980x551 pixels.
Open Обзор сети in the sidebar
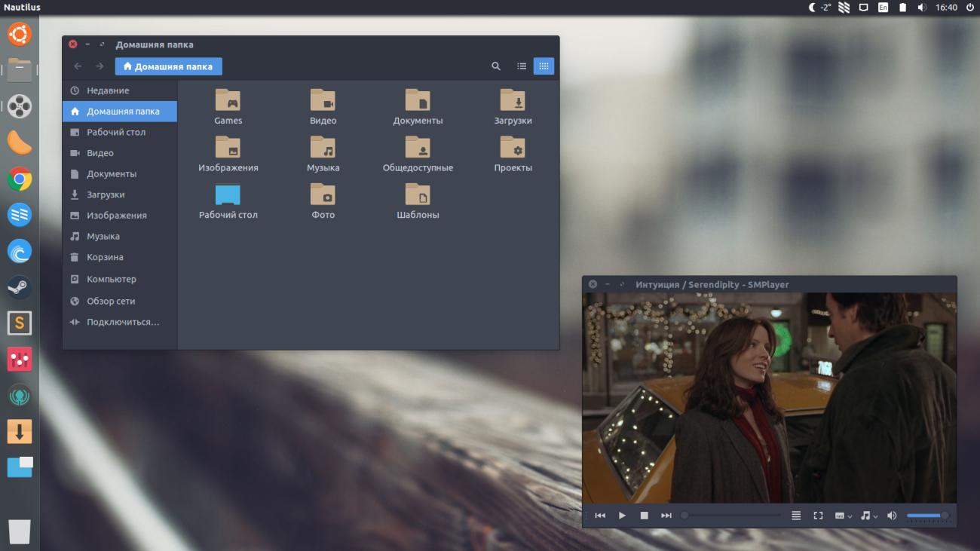[120, 301]
